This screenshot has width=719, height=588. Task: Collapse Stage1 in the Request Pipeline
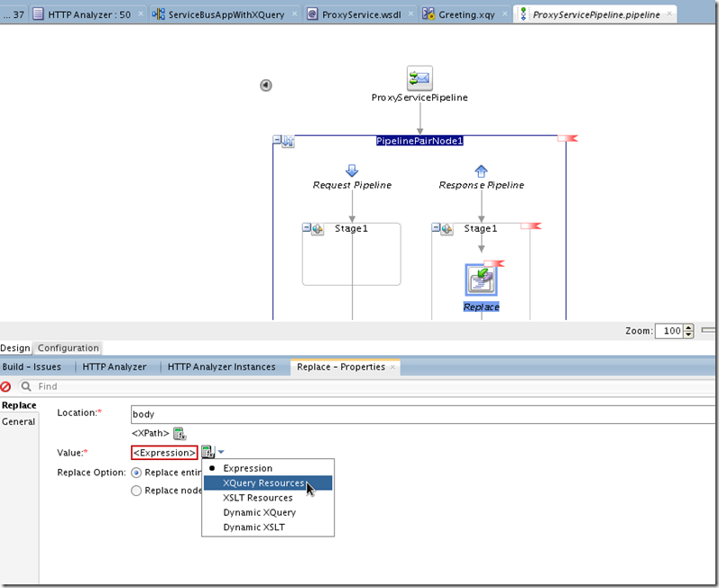pos(308,229)
